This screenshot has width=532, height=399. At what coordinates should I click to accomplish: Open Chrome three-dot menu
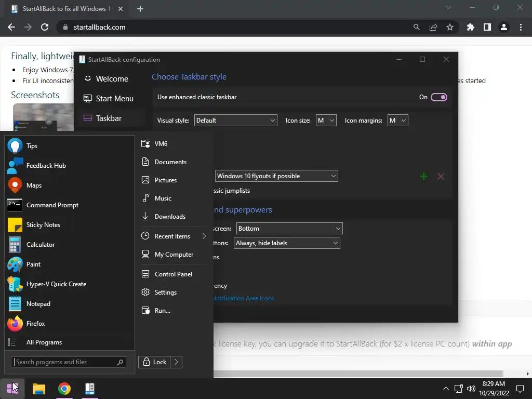[521, 27]
